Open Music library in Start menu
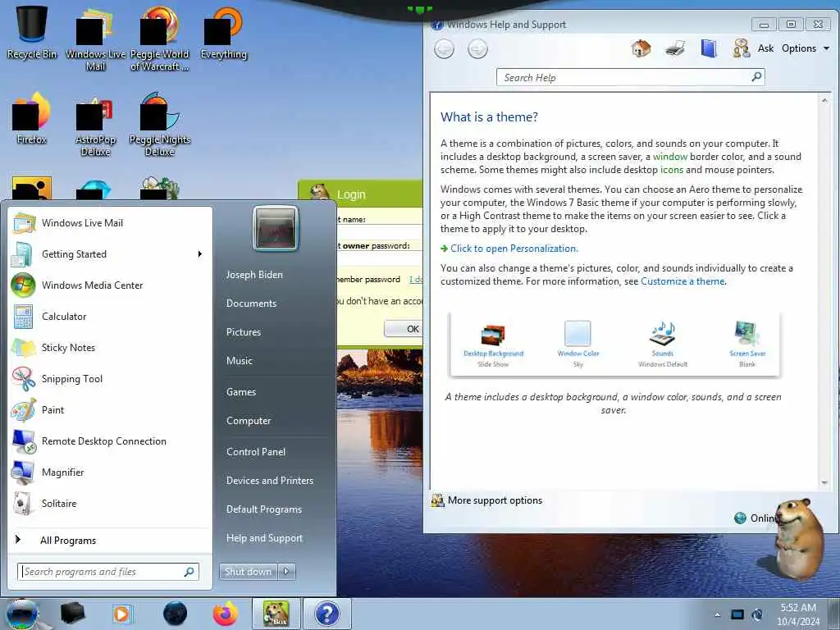The image size is (840, 630). [x=240, y=361]
